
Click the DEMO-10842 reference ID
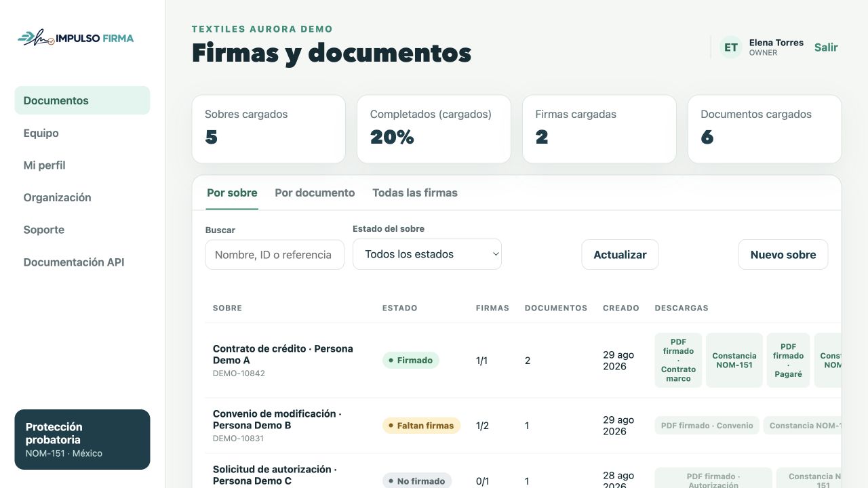coord(239,373)
